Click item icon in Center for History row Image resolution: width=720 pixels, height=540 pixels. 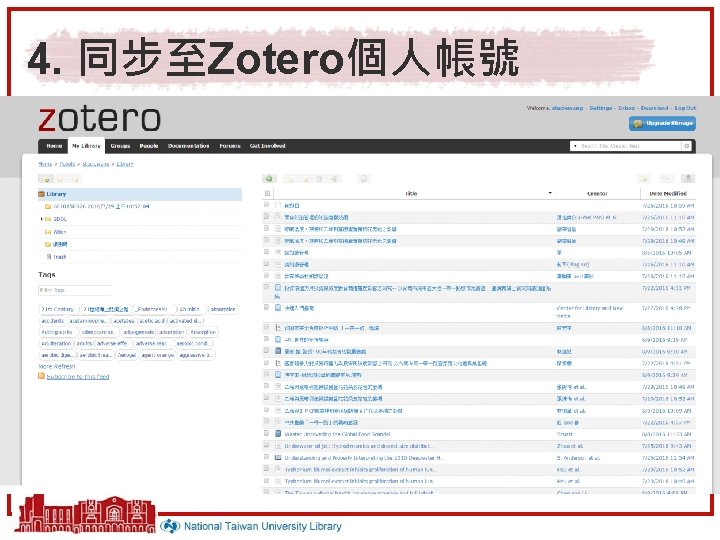point(278,308)
